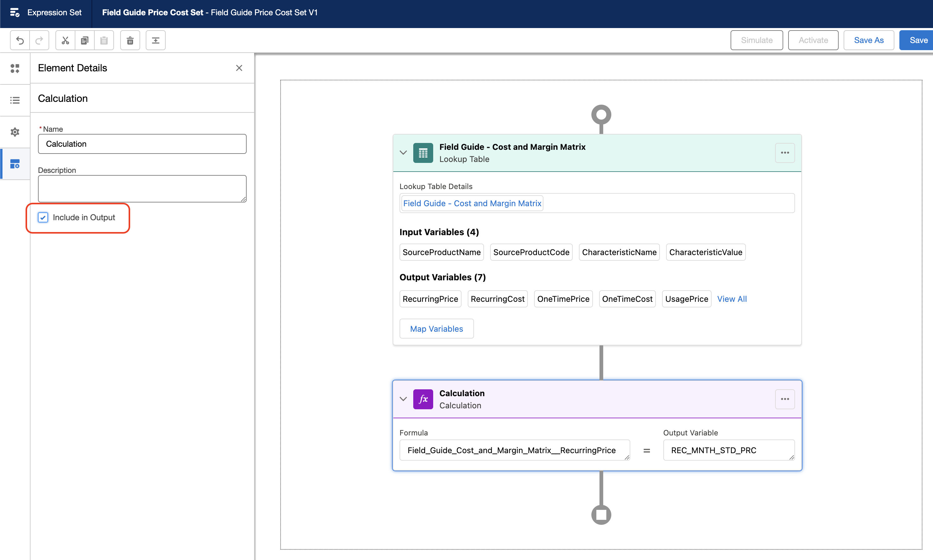
Task: Click the Delete trash icon
Action: point(130,40)
